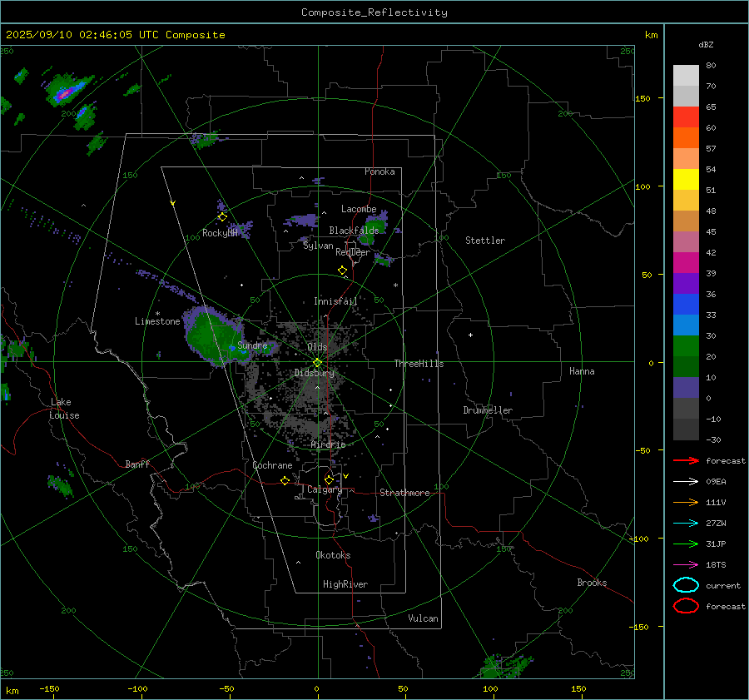Select the bright green 20-30 dBZ swatch
This screenshot has width=749, height=700.
686,346
